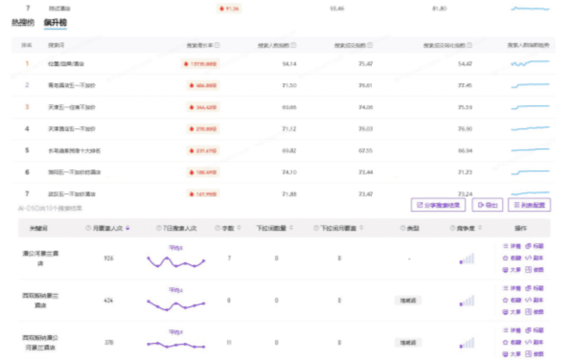The width and height of the screenshot is (570, 360).
Task: Open the 列表配置 list settings button
Action: (x=529, y=205)
